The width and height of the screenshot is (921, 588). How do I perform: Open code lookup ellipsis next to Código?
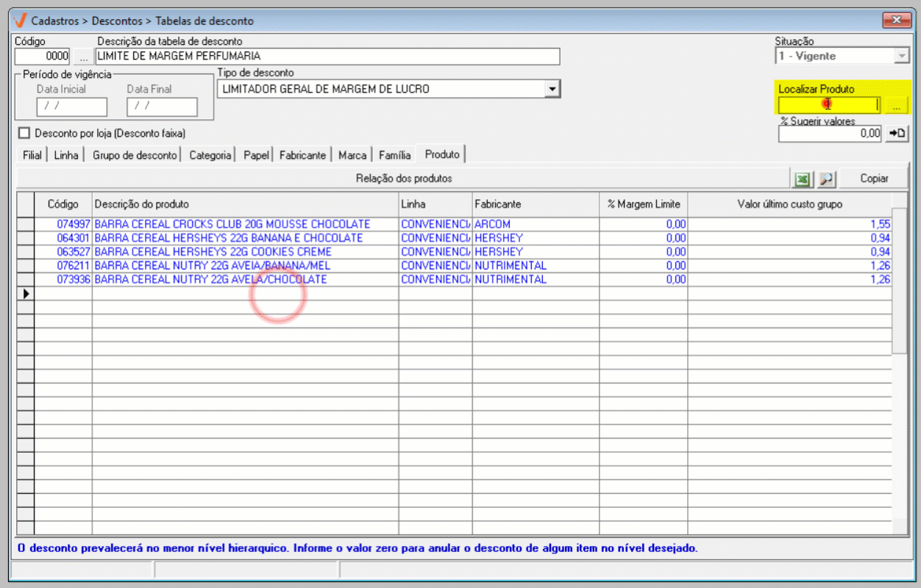click(x=83, y=57)
